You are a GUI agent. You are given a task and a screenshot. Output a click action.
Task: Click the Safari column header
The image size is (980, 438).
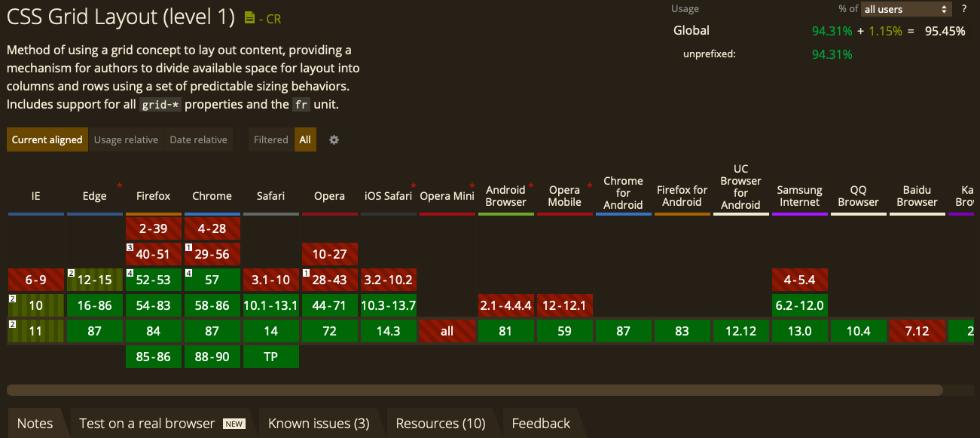(x=270, y=196)
